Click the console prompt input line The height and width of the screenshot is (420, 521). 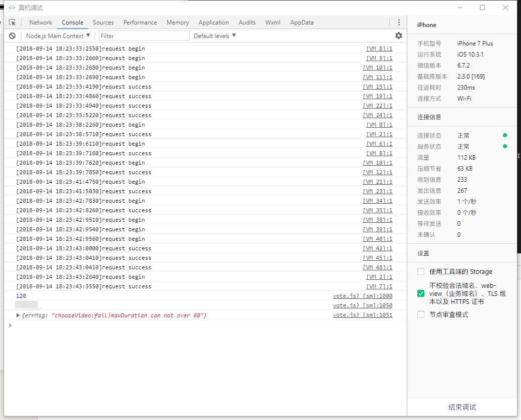[x=206, y=325]
